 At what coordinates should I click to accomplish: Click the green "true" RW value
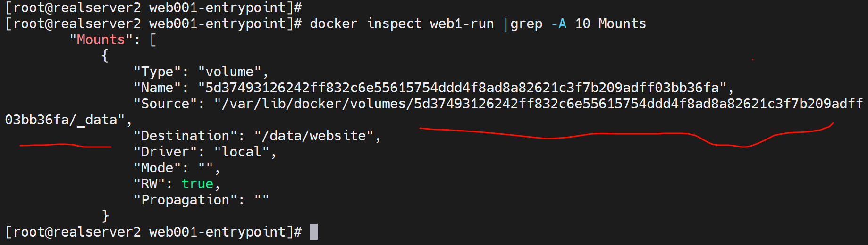(x=197, y=184)
